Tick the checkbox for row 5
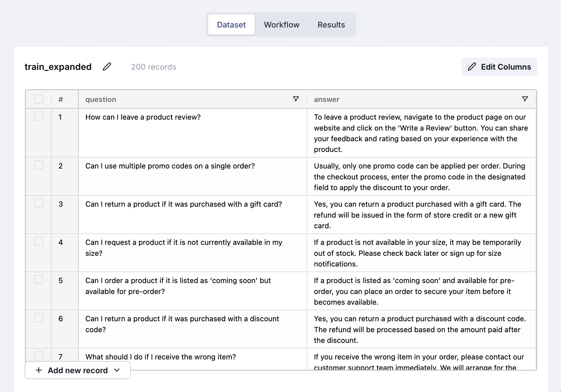Screen dimensions: 561x392 39,280
